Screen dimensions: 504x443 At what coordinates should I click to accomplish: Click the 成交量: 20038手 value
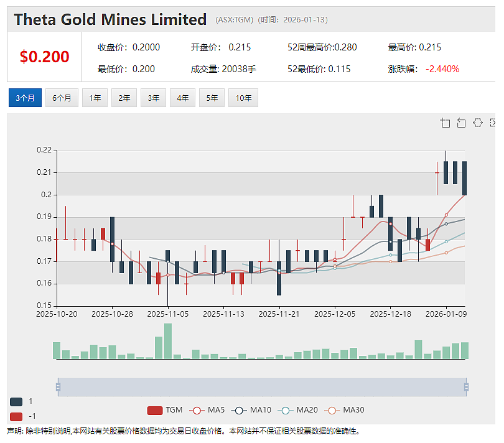coord(223,69)
